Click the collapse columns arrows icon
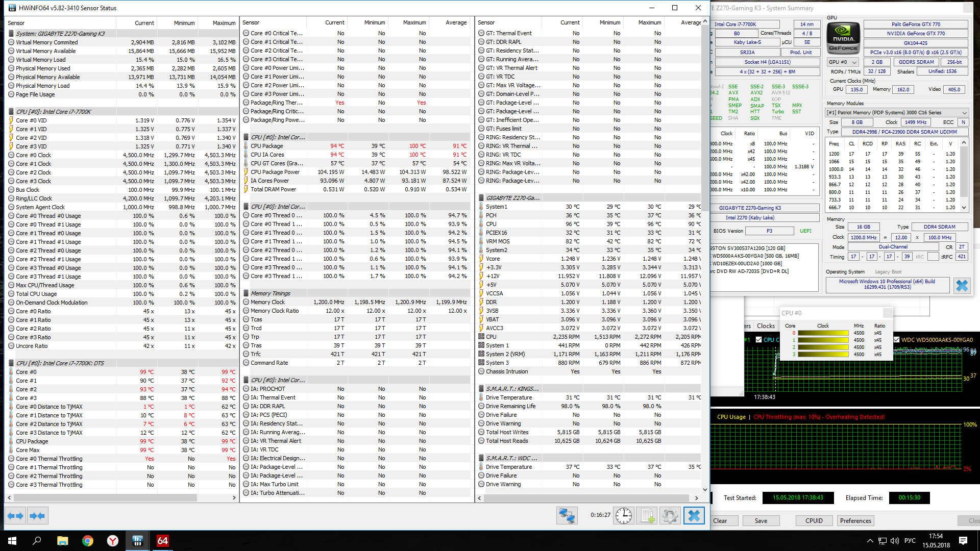This screenshot has width=980, height=551. (38, 516)
